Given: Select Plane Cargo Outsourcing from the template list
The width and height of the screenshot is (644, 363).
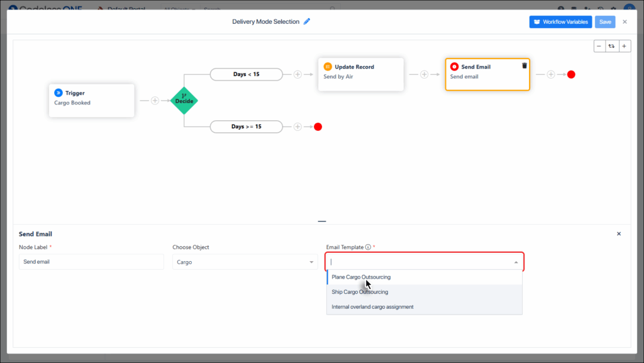Looking at the screenshot, I should pos(361,277).
